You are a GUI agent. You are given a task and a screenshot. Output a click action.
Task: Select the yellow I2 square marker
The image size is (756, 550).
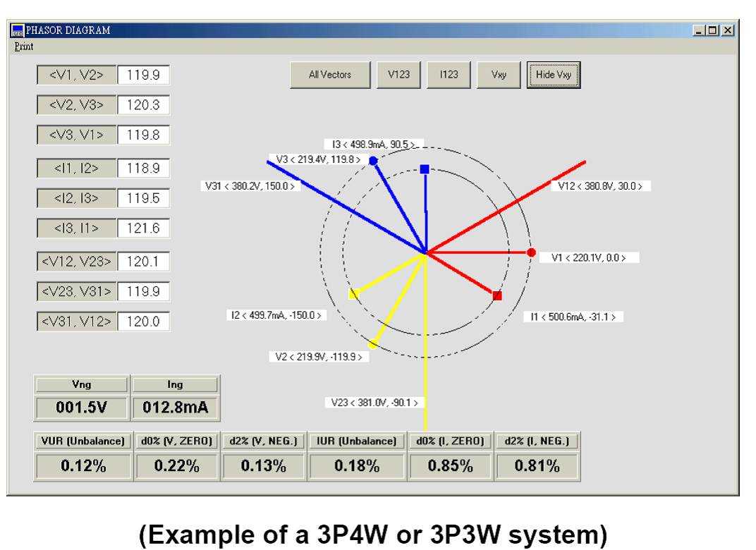354,293
